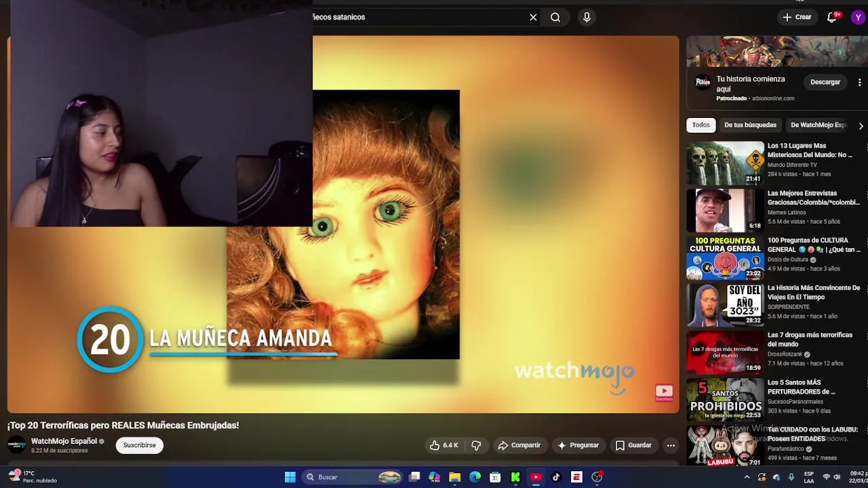Subscribe with the Suscribirse button

(x=140, y=445)
